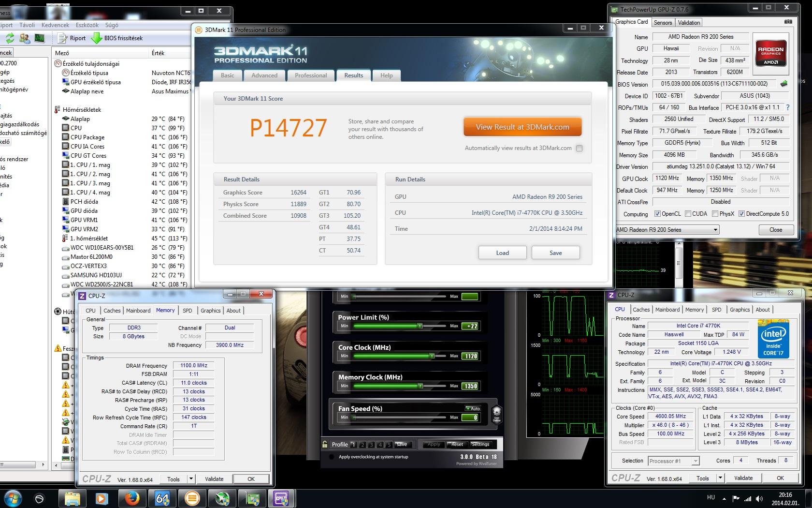Click the Action Center flag in system tray
This screenshot has width=812, height=508.
click(736, 499)
